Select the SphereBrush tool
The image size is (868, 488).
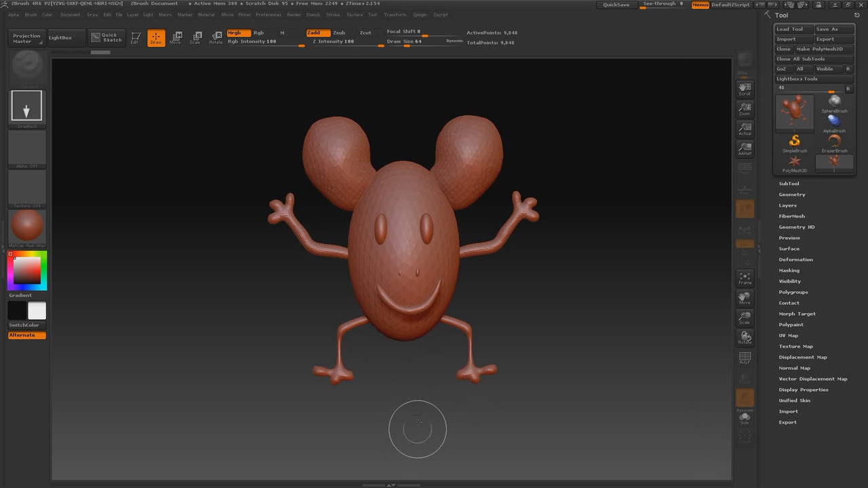[x=834, y=104]
